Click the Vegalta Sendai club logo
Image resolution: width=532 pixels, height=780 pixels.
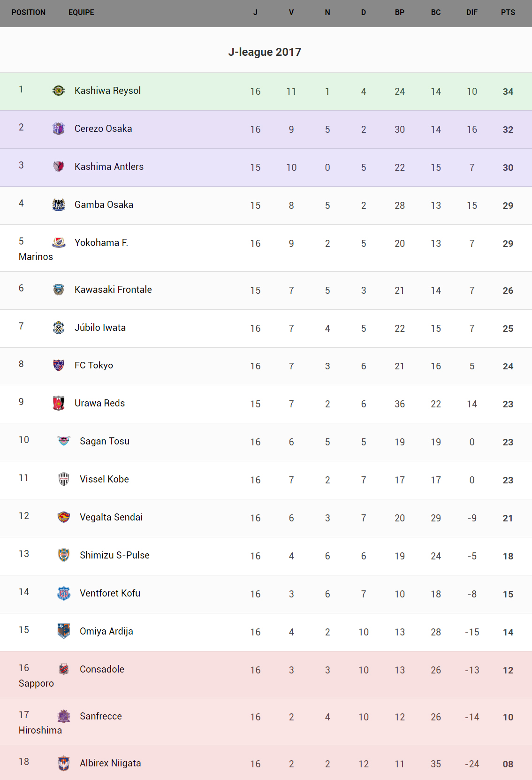pyautogui.click(x=64, y=517)
